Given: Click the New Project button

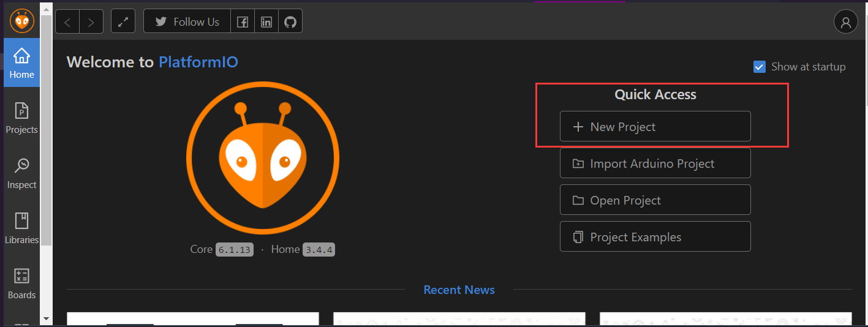Looking at the screenshot, I should (x=655, y=127).
